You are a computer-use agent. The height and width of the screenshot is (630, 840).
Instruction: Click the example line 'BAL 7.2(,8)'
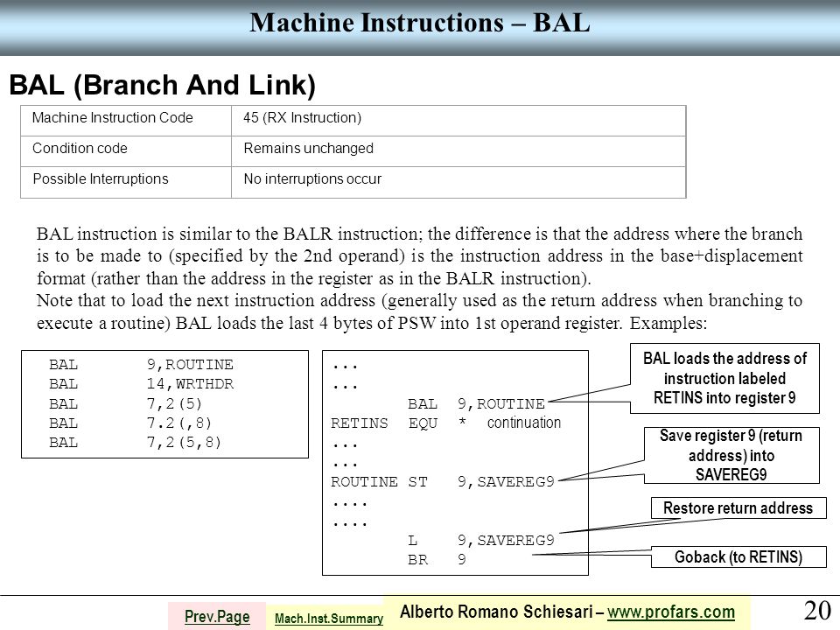130,423
